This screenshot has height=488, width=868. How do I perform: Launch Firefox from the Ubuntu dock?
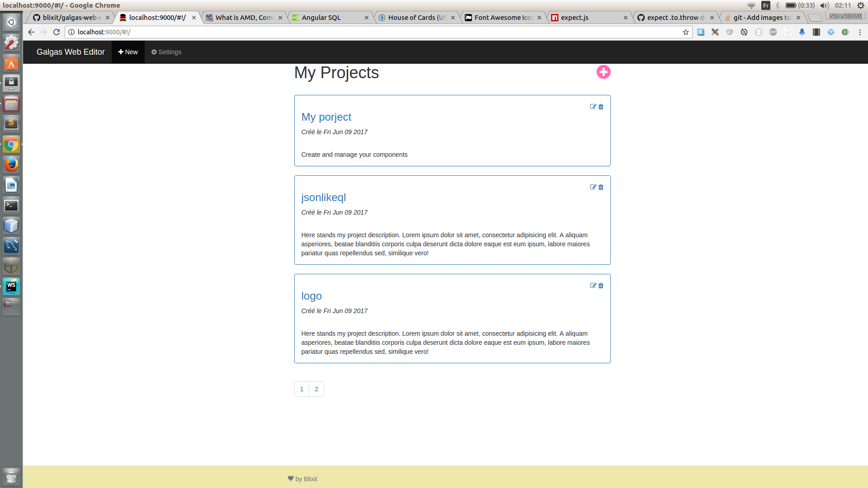tap(11, 164)
